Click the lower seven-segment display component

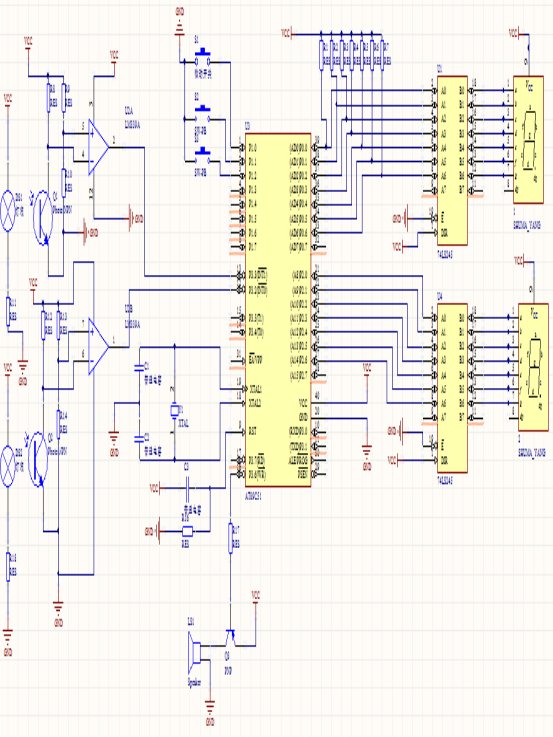coord(533,367)
